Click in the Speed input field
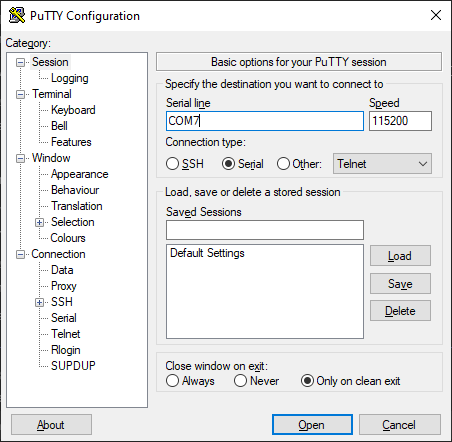This screenshot has width=452, height=442. 400,121
